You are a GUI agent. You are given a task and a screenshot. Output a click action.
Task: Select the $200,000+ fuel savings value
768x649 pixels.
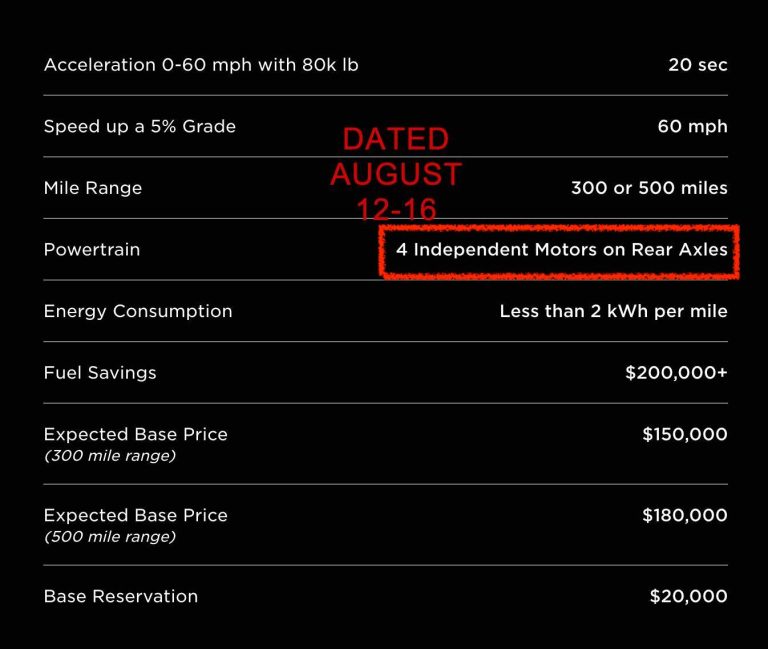coord(676,373)
